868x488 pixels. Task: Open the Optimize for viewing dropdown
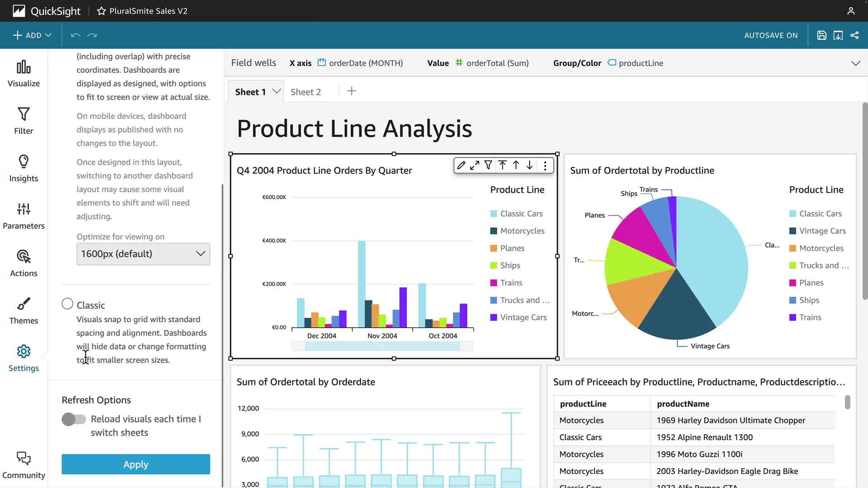click(143, 254)
